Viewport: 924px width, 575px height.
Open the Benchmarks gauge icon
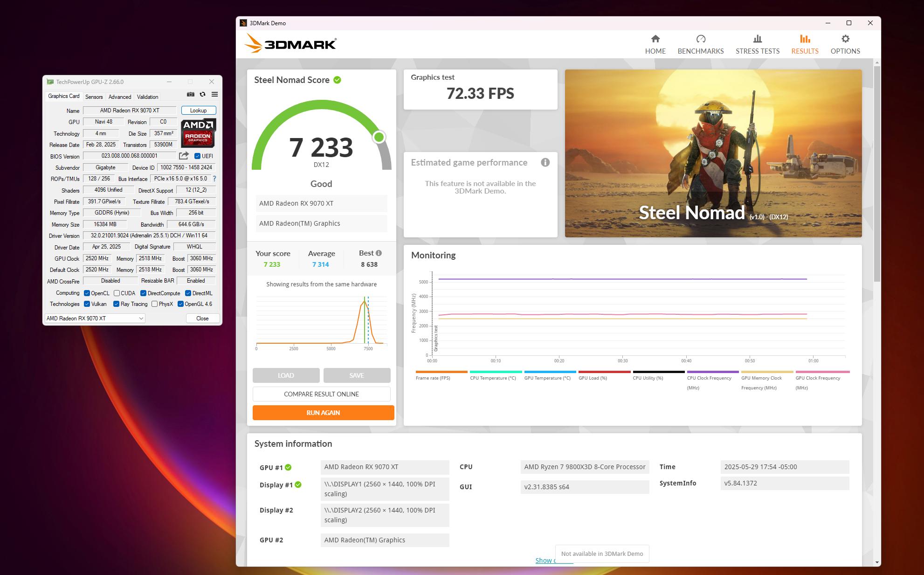701,39
